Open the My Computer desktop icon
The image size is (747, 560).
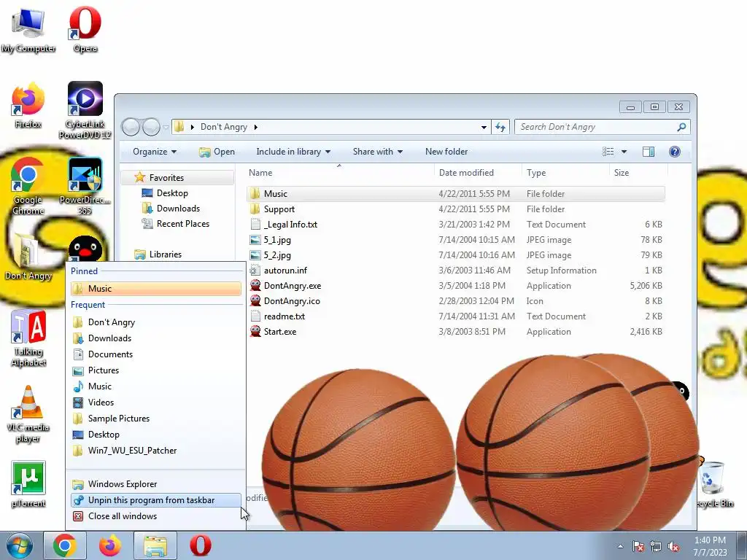(x=28, y=29)
